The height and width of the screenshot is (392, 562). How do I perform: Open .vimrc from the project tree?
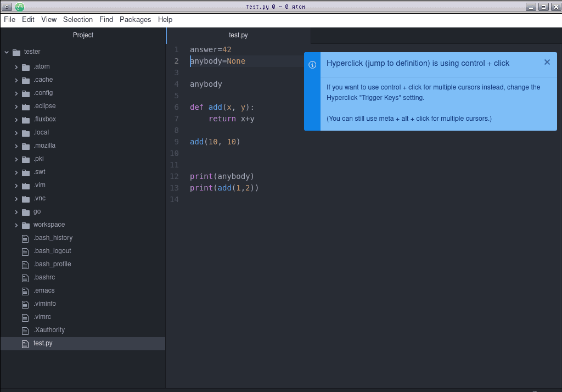42,317
